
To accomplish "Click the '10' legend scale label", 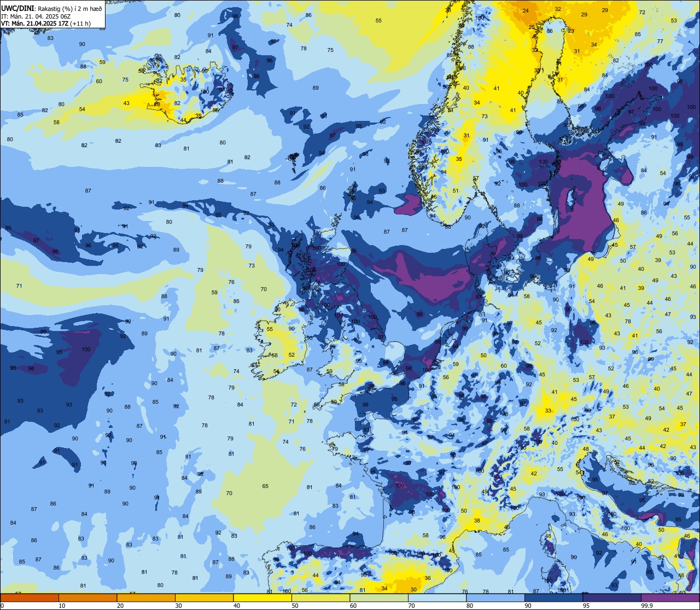I will pyautogui.click(x=62, y=606).
